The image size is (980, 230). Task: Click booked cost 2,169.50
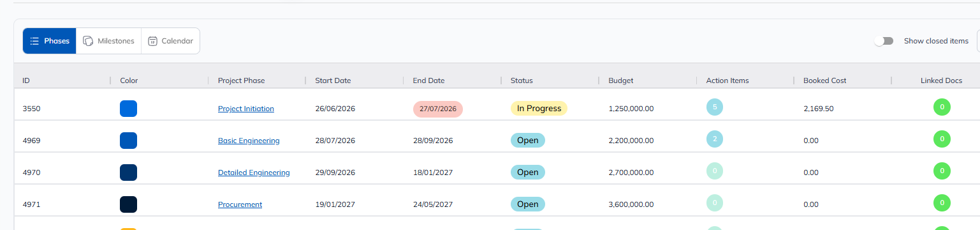[819, 109]
